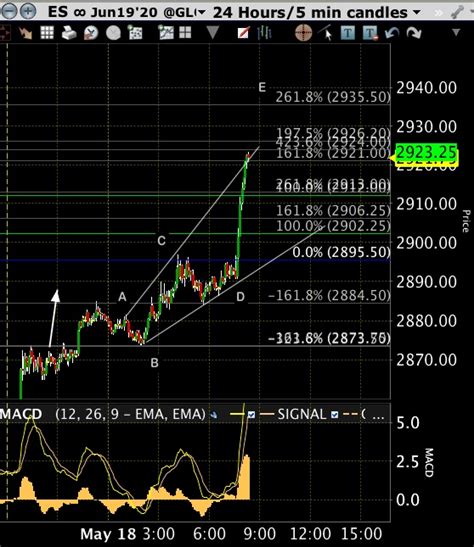Click the MACD parameters label (12, 26, 9 - EMA, EMA)
Viewport: 474px width, 547px height.
130,414
